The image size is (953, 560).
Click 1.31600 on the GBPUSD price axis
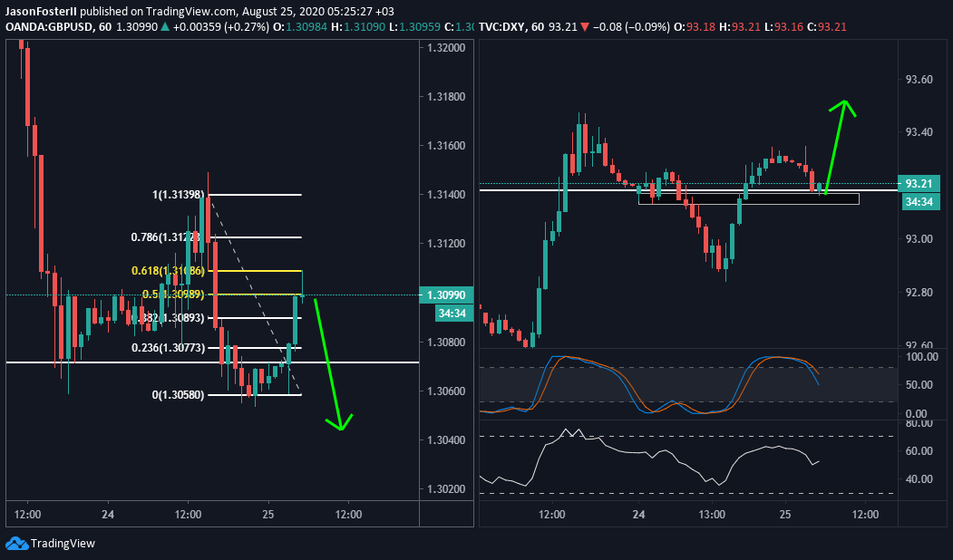click(x=446, y=146)
